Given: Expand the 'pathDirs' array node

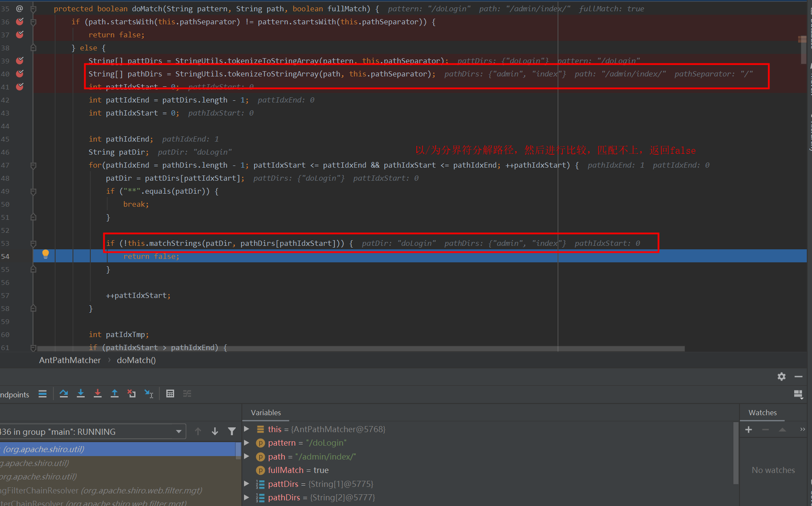Looking at the screenshot, I should pos(247,497).
